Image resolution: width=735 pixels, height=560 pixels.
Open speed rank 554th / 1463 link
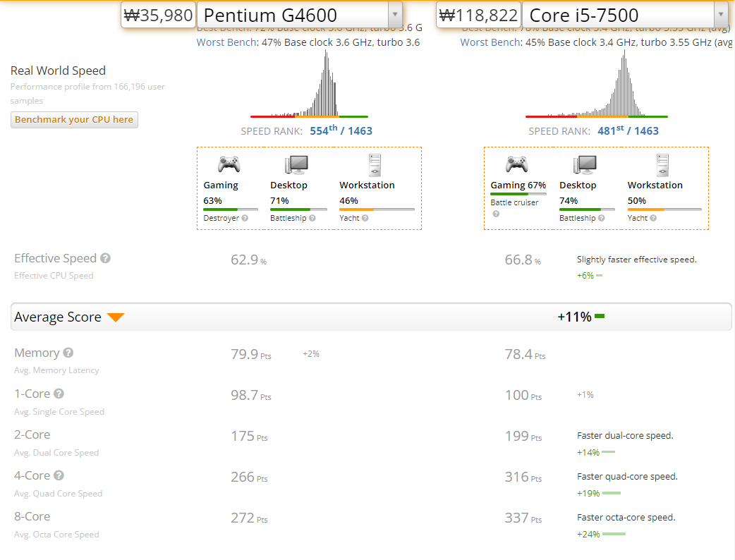click(341, 130)
